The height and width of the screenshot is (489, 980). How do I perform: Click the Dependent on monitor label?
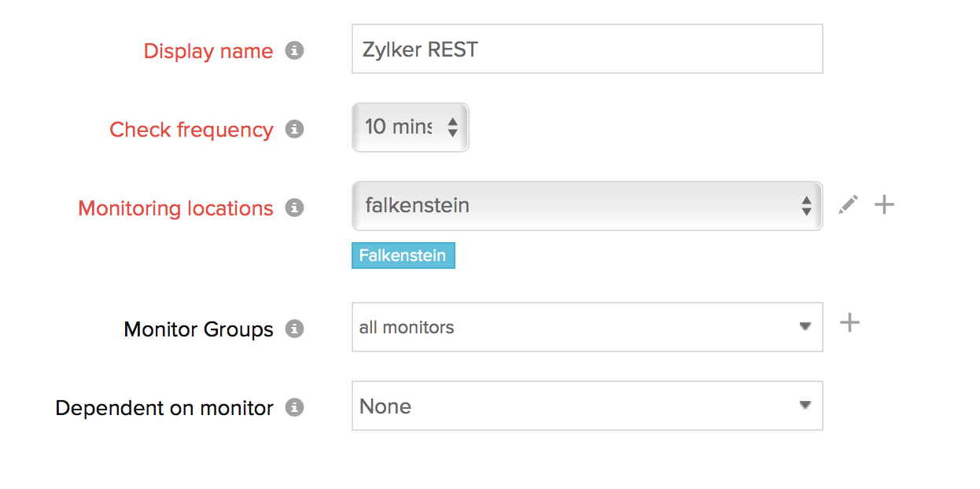[164, 408]
